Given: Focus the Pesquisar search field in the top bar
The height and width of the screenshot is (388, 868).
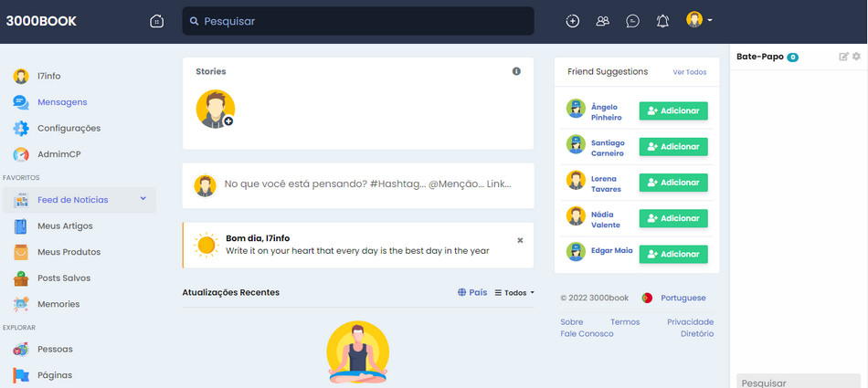Looking at the screenshot, I should [358, 21].
